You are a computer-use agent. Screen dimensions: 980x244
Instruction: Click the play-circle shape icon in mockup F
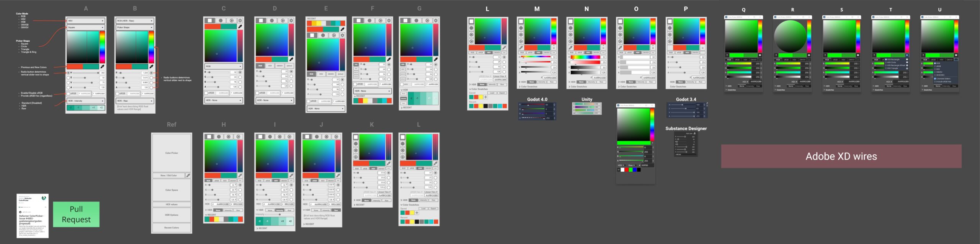coord(380,21)
